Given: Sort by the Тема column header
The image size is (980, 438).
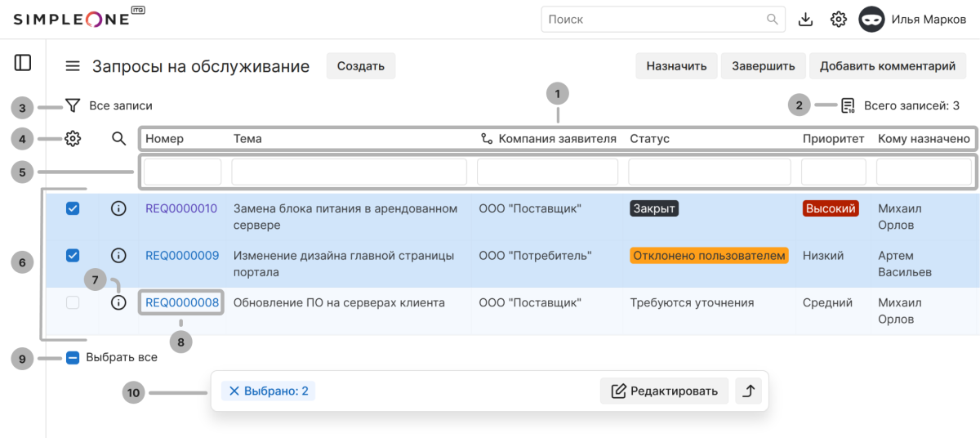Looking at the screenshot, I should (247, 139).
